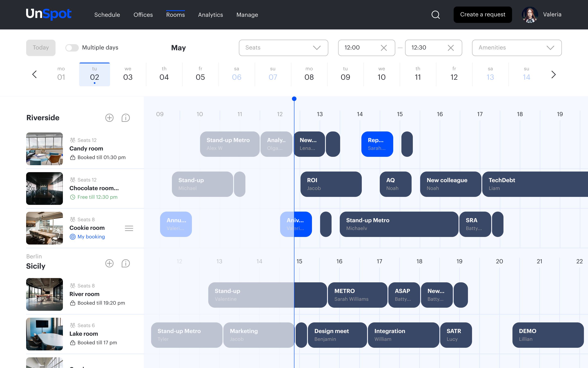The image size is (588, 368).
Task: Open Analy.. booking by Olga
Action: coord(276,144)
